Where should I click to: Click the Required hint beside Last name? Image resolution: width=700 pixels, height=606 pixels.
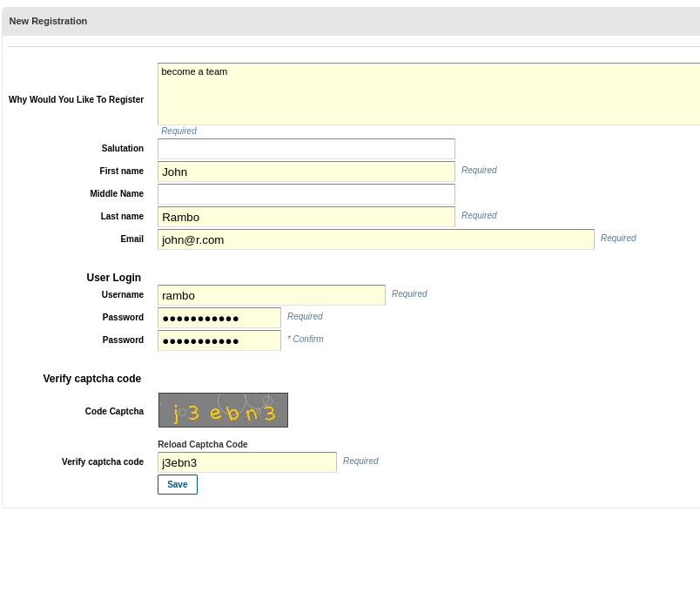click(x=479, y=215)
